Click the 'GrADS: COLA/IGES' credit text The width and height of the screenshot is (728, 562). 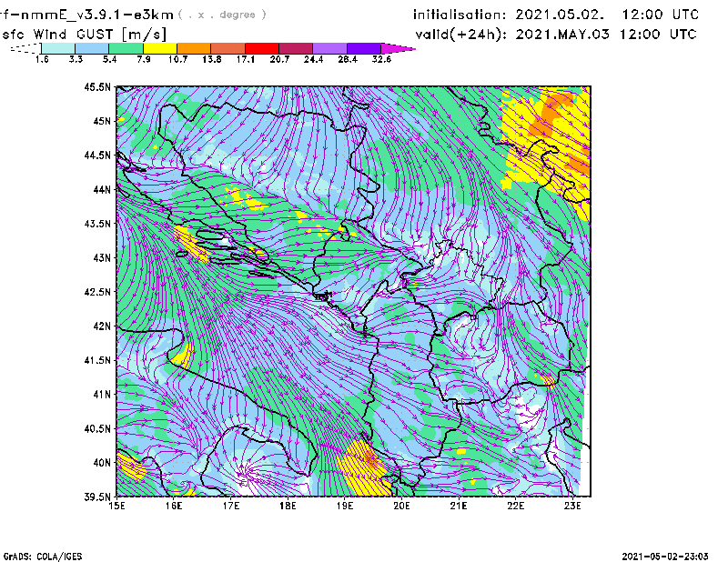[x=43, y=557]
